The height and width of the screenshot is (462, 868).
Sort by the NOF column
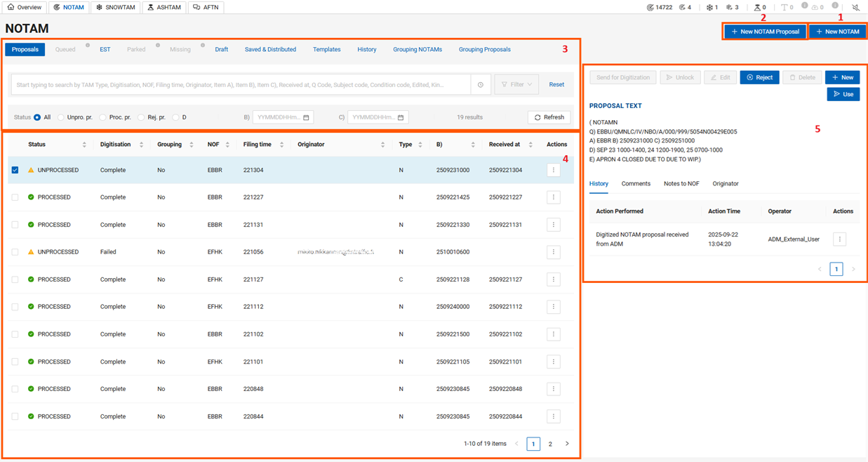pyautogui.click(x=227, y=145)
